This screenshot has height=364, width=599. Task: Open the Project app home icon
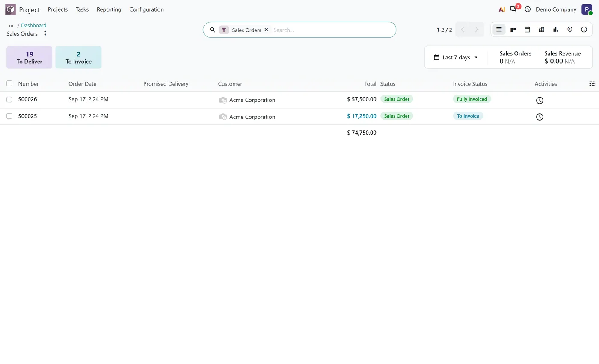click(x=10, y=9)
